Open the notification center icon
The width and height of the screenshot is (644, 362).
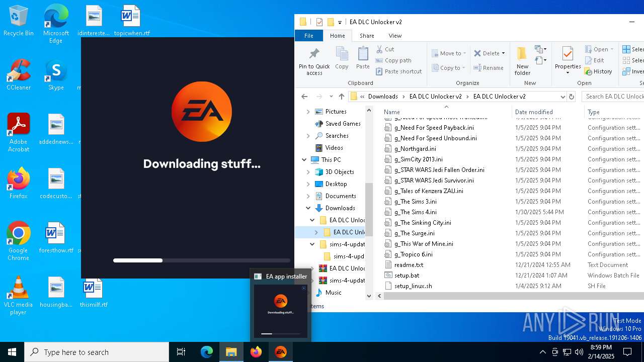[627, 352]
